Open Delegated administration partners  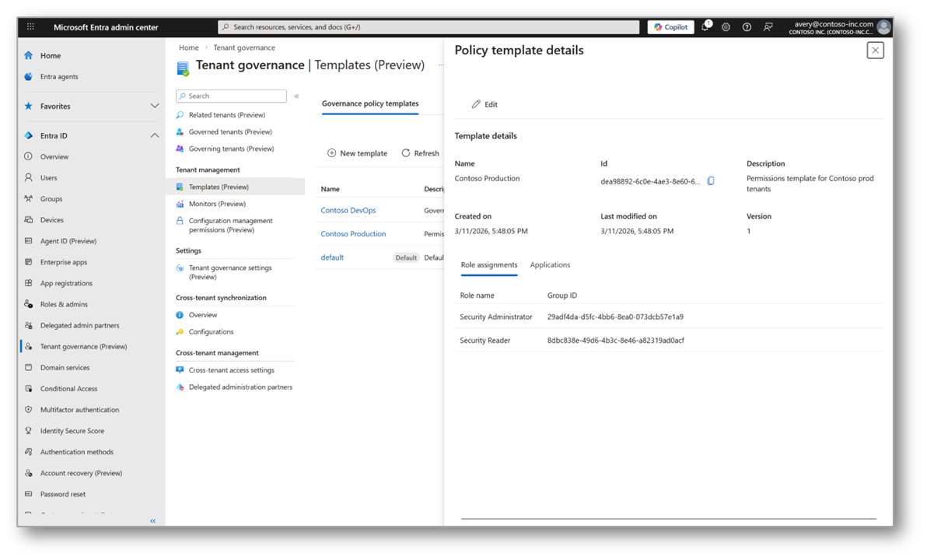tap(240, 387)
